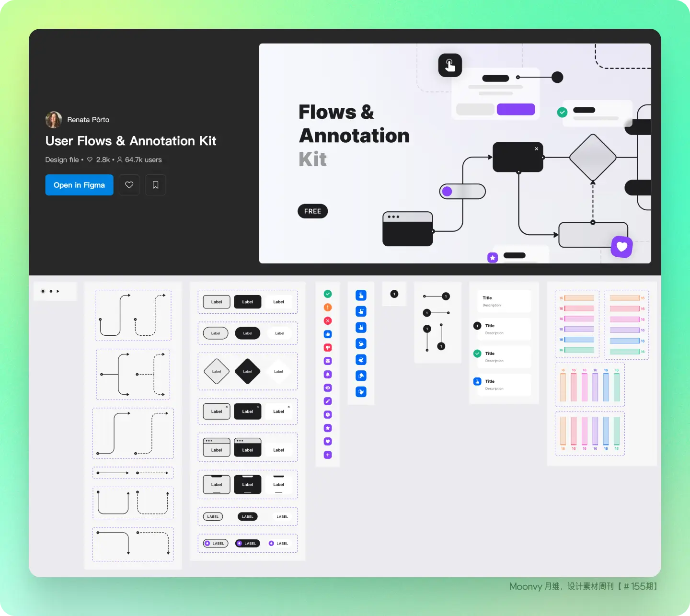This screenshot has width=690, height=616.
Task: Toggle the purple-knob switch in the cover preview
Action: point(462,192)
